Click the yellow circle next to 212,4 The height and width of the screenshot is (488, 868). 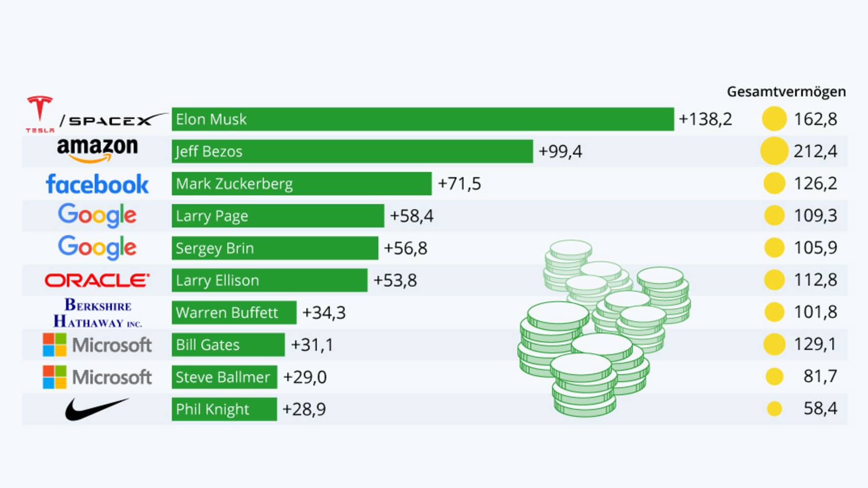click(x=774, y=151)
